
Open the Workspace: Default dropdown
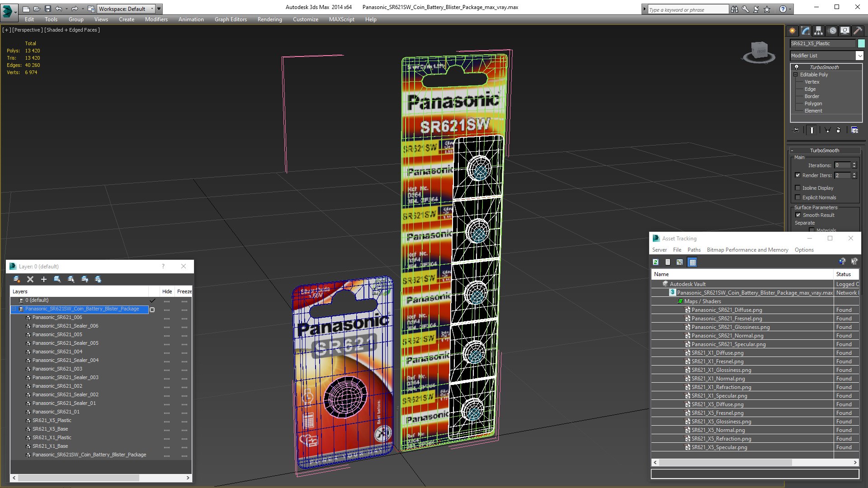[x=126, y=9]
